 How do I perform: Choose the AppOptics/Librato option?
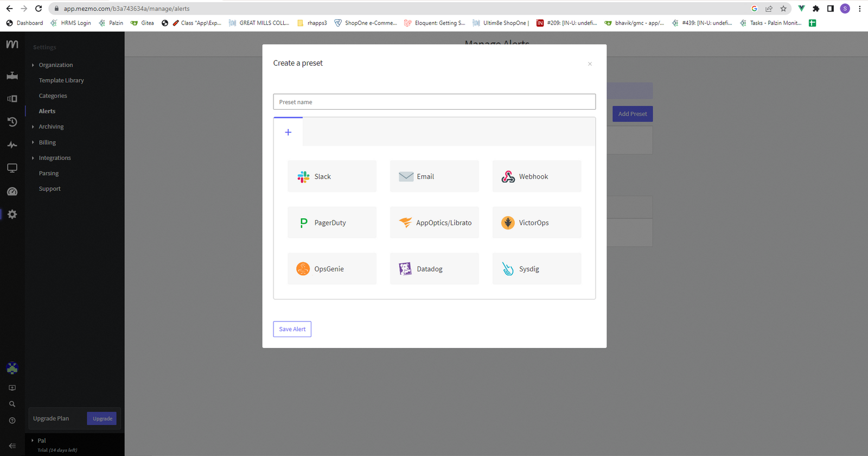point(434,223)
